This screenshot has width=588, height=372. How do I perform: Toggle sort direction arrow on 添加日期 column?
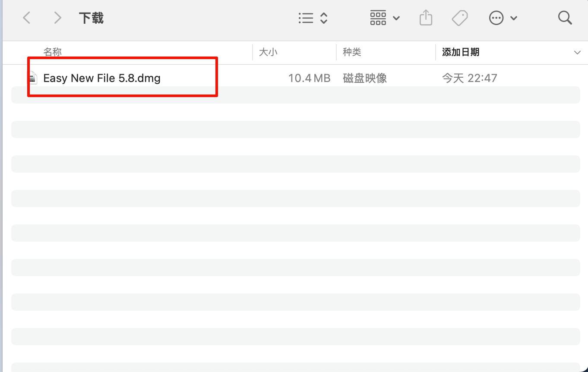point(577,53)
